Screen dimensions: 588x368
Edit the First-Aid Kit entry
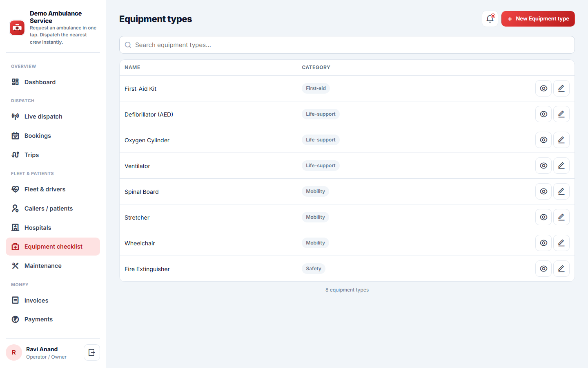coord(561,88)
